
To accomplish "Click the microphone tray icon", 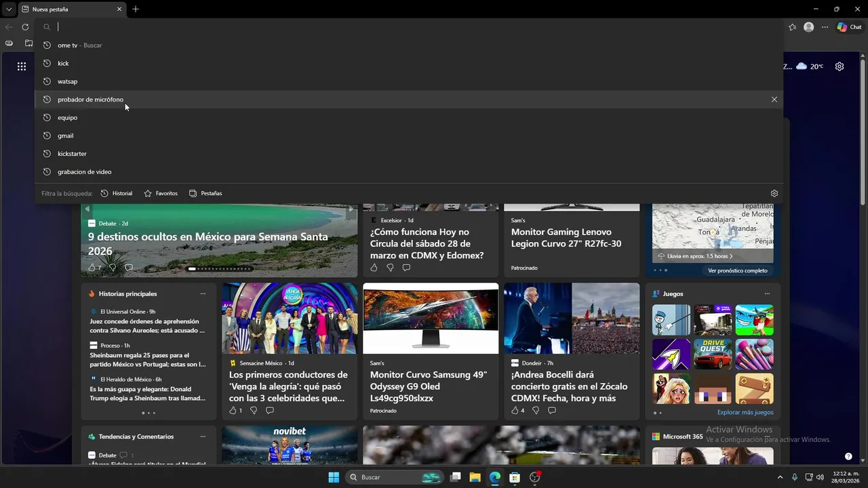I will 795,477.
